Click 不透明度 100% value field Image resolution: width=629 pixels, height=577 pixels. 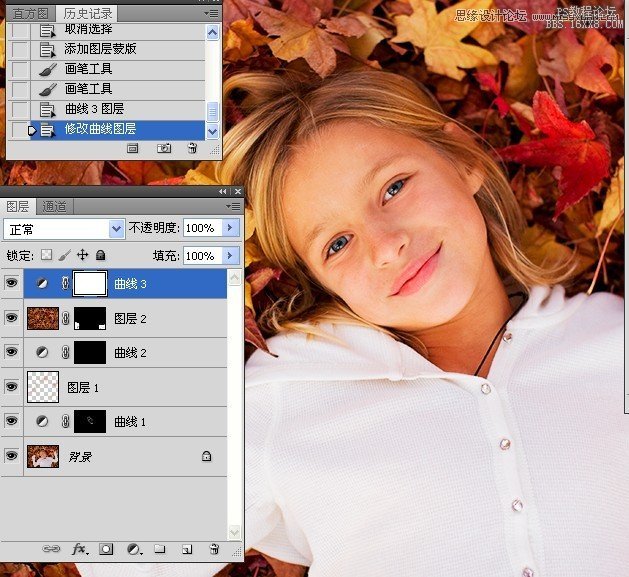(202, 228)
